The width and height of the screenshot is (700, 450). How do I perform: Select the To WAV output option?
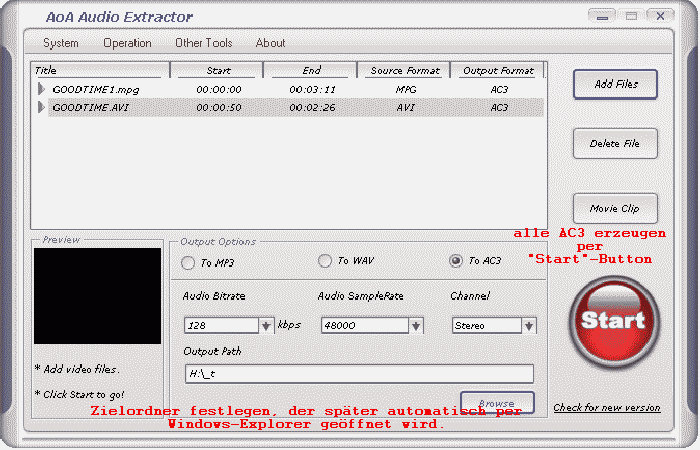325,261
